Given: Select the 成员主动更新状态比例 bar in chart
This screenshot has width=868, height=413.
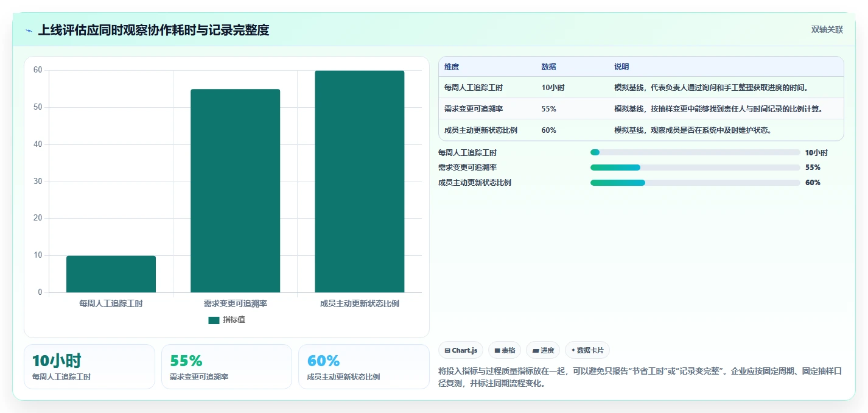Looking at the screenshot, I should tap(359, 182).
